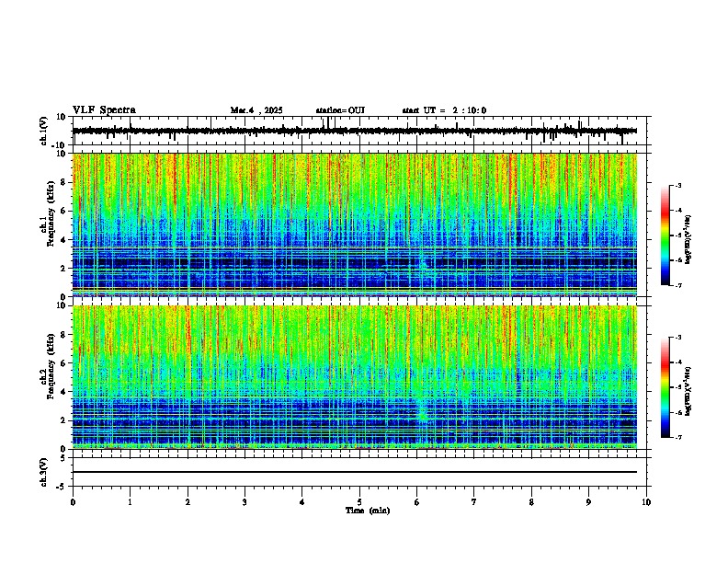Viewport: 728px width, 563px height.
Task: Select the Time (min) axis label
Action: tap(368, 511)
